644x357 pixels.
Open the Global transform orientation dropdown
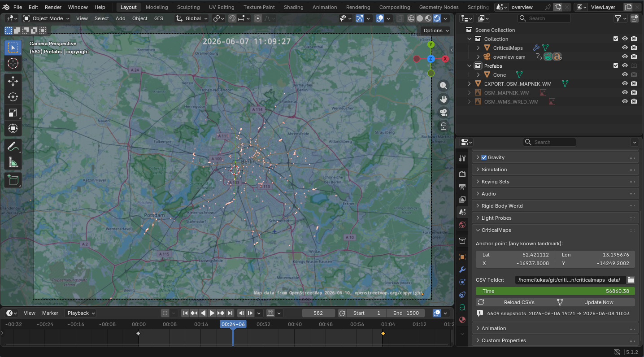pos(192,18)
